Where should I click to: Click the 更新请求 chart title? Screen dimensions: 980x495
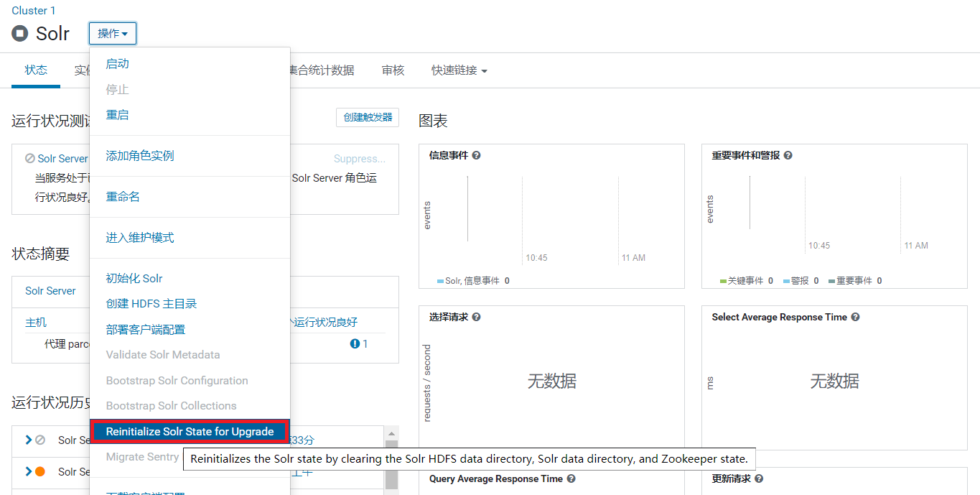(732, 478)
